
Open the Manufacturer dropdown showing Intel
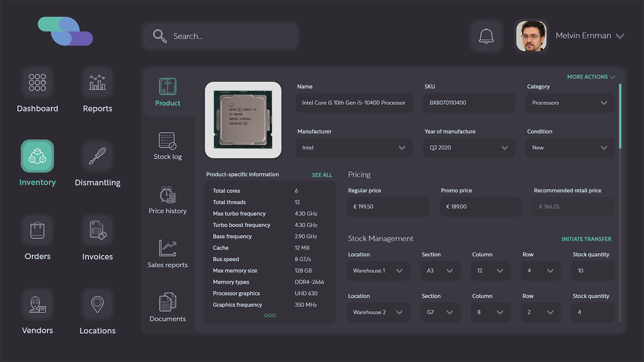click(x=354, y=148)
